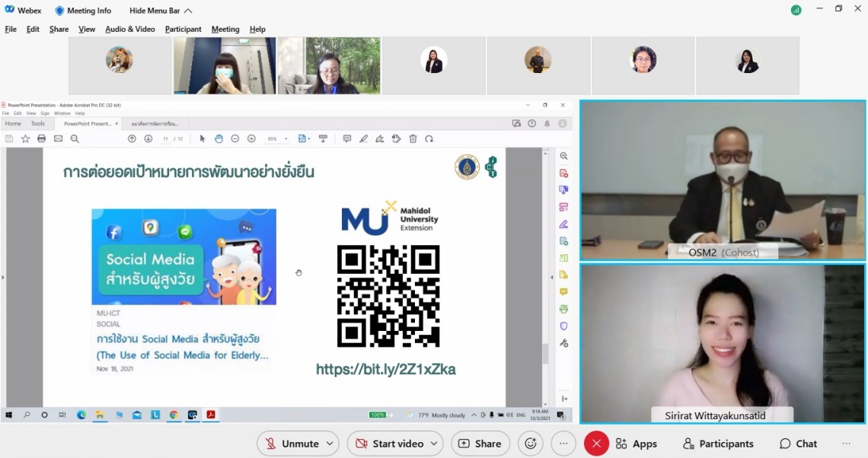Click the Acrobat save file icon
Screen dimensions: 868x458
click(x=9, y=138)
